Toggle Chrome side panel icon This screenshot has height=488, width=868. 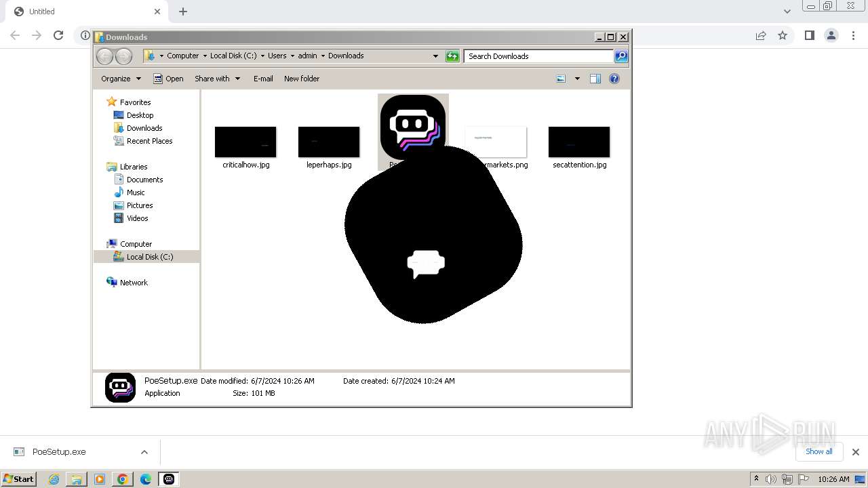click(x=809, y=35)
